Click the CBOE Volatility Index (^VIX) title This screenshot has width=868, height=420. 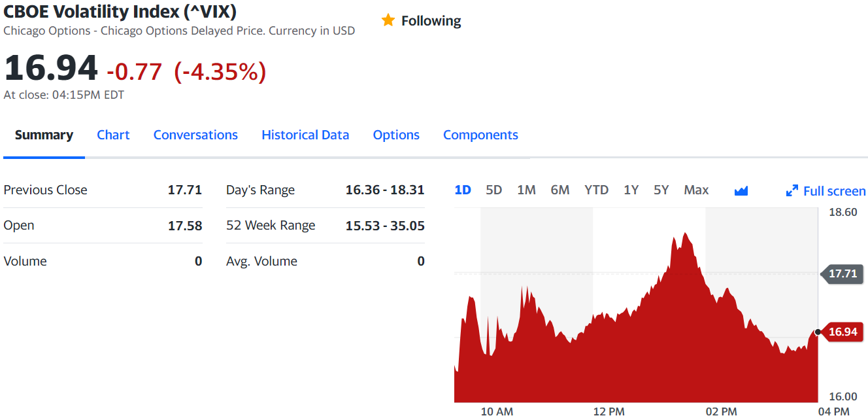(x=120, y=11)
